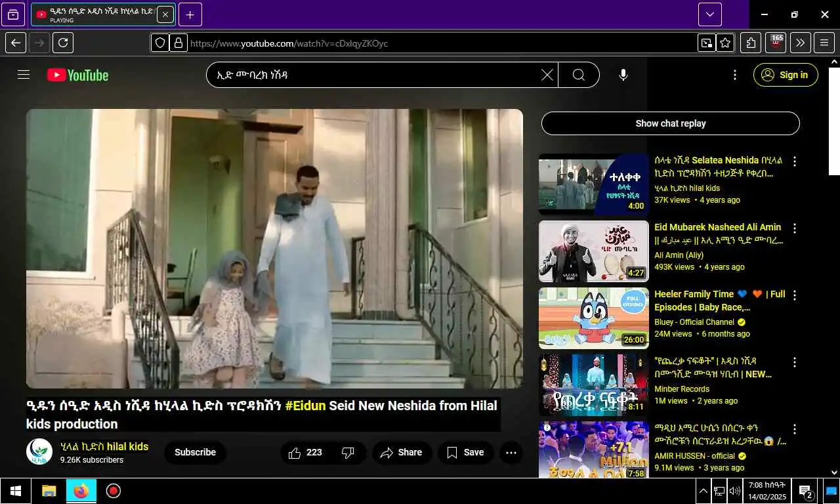Subscribe to hilal kids channel
The width and height of the screenshot is (840, 504).
pyautogui.click(x=195, y=452)
